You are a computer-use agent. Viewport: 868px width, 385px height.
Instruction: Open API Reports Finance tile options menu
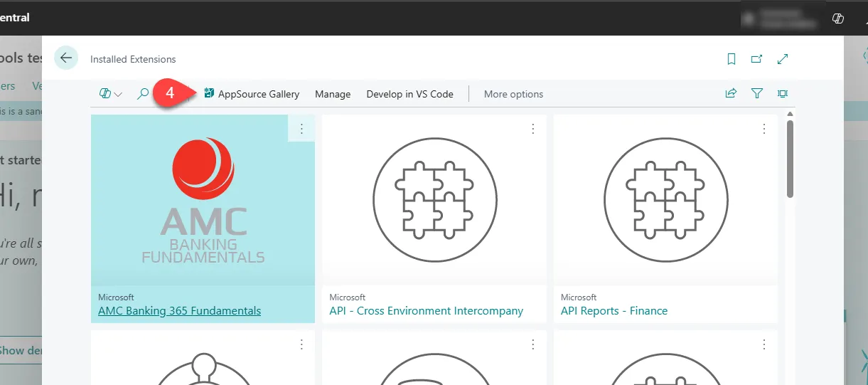pyautogui.click(x=764, y=129)
